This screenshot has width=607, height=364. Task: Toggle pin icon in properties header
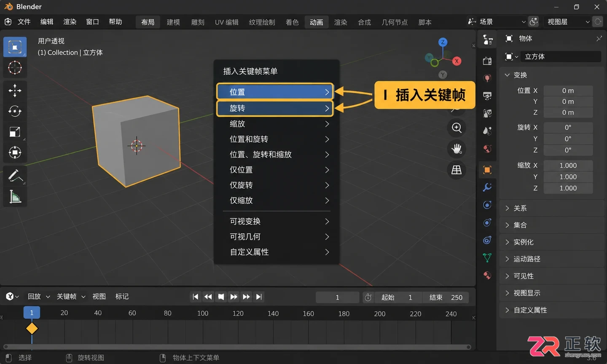[x=599, y=38]
